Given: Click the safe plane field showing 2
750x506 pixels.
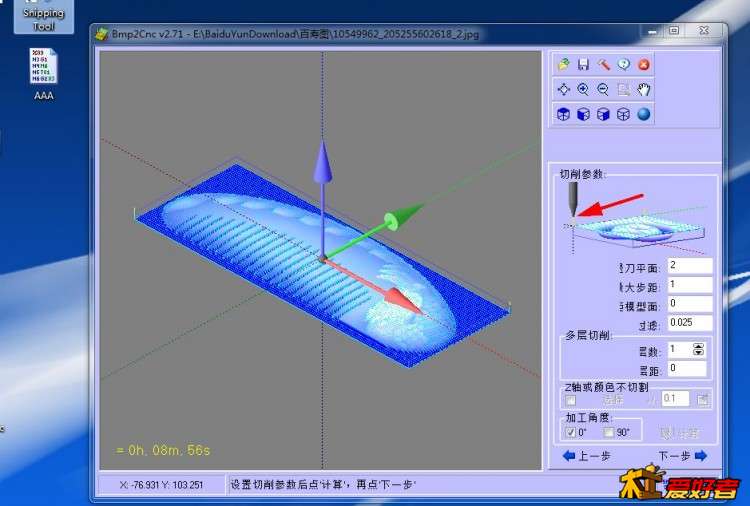Looking at the screenshot, I should 689,266.
